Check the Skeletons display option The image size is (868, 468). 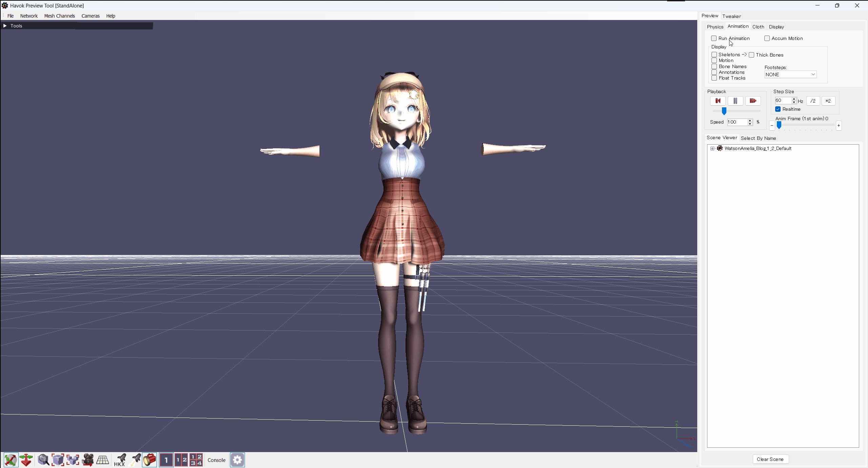point(714,55)
